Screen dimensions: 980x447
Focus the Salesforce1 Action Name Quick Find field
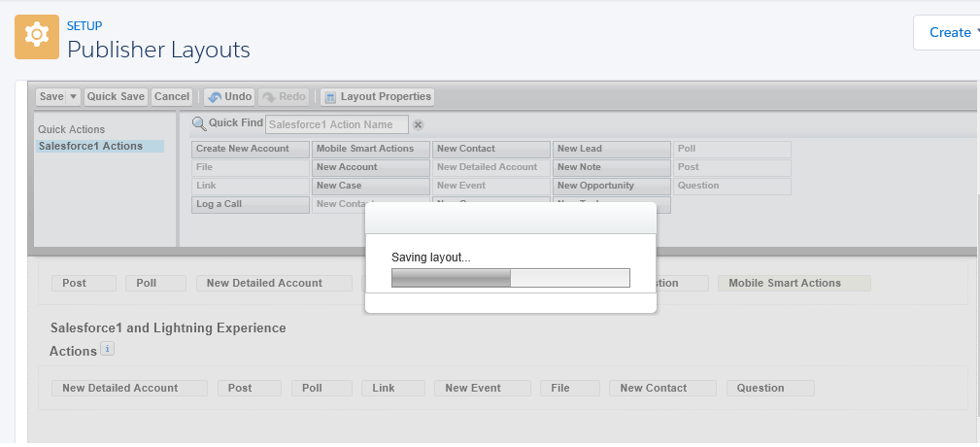click(337, 124)
